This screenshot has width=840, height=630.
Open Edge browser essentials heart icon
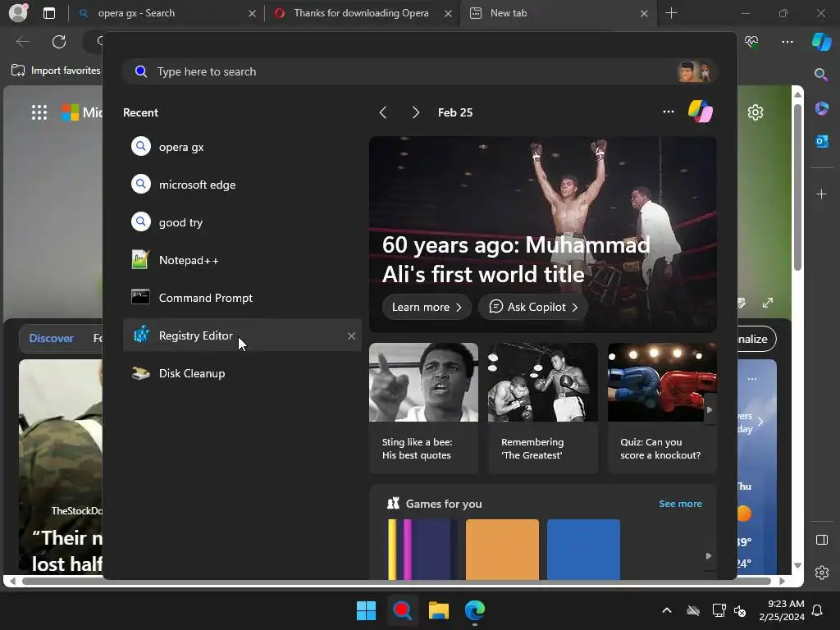click(751, 41)
